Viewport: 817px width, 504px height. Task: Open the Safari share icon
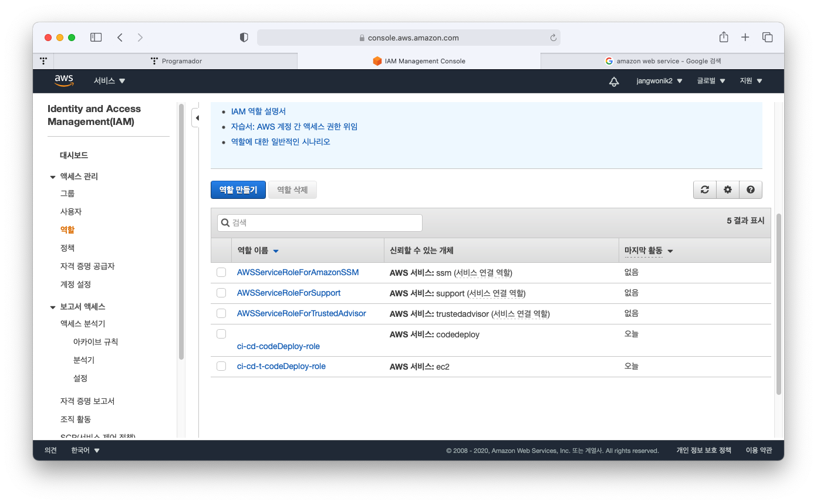724,37
